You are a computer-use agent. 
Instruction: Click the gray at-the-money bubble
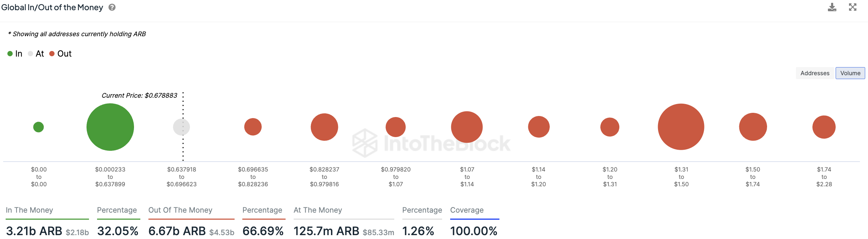pos(181,127)
